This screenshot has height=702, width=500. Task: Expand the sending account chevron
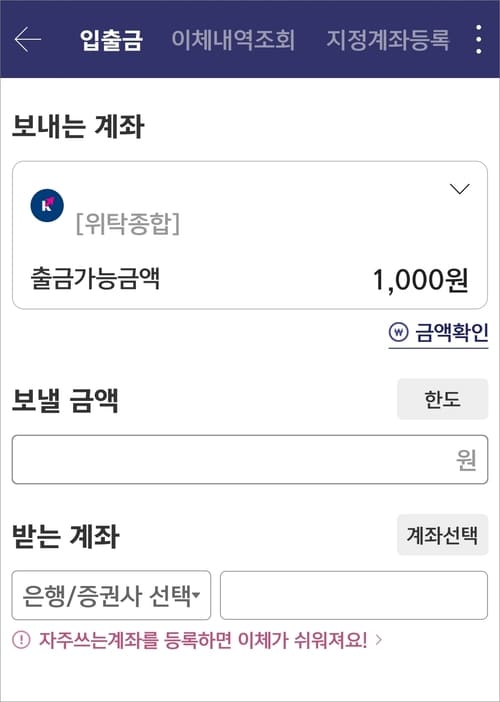(460, 189)
